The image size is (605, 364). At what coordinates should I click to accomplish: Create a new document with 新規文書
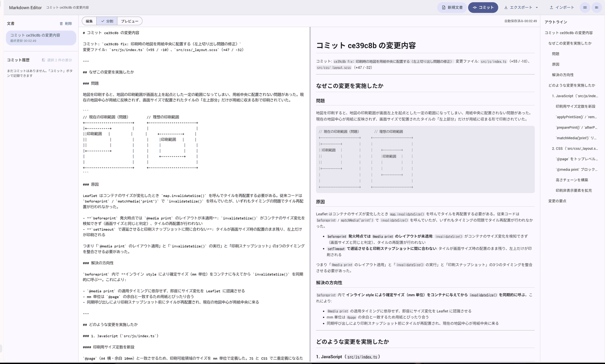click(x=452, y=8)
